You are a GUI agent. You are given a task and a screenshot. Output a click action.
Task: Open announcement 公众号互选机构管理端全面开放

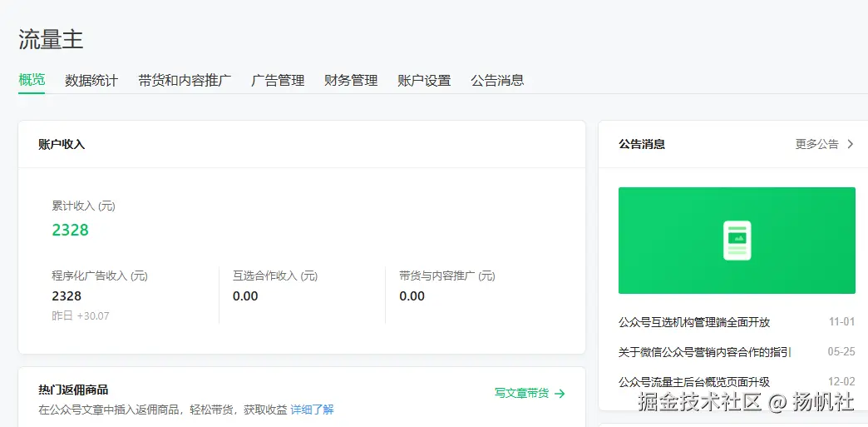(x=694, y=322)
